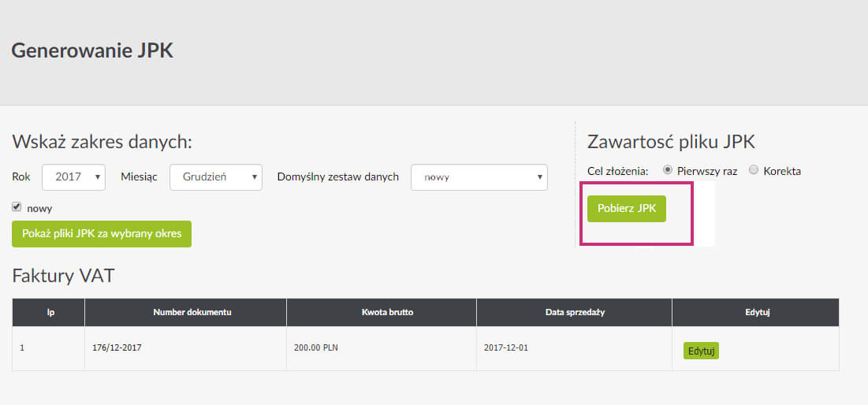Image resolution: width=868 pixels, height=405 pixels.
Task: Click the Number dokumentu column header
Action: pos(192,313)
